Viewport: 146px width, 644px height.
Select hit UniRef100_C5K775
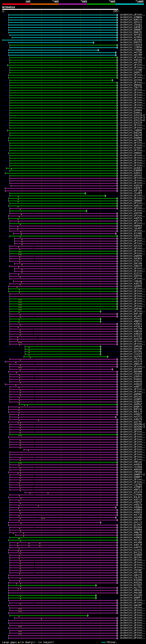[131, 88]
